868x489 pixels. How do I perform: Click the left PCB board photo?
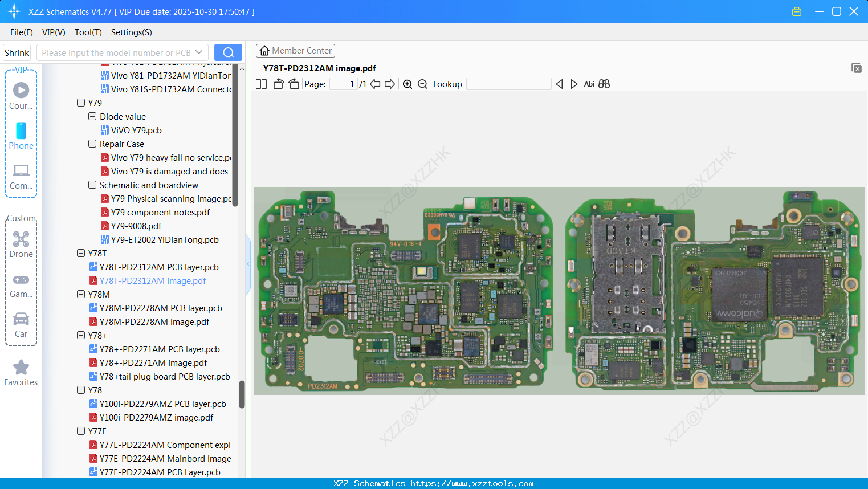(406, 291)
